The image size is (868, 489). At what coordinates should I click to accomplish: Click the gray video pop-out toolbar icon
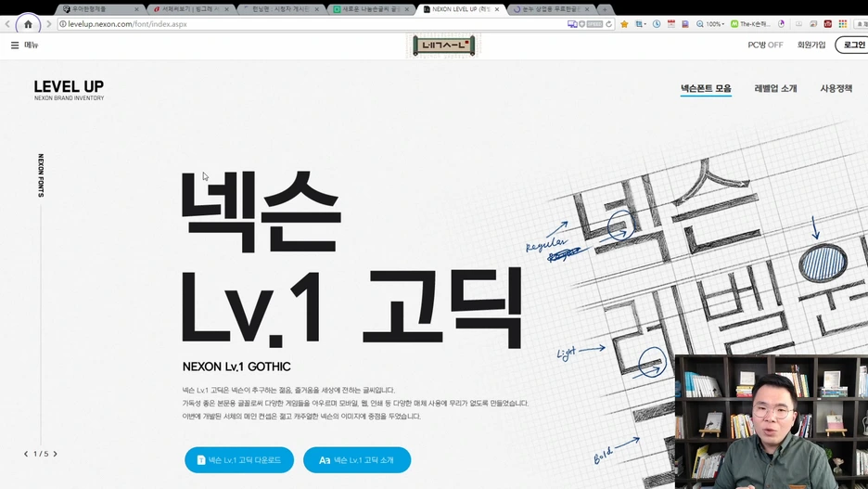[798, 24]
